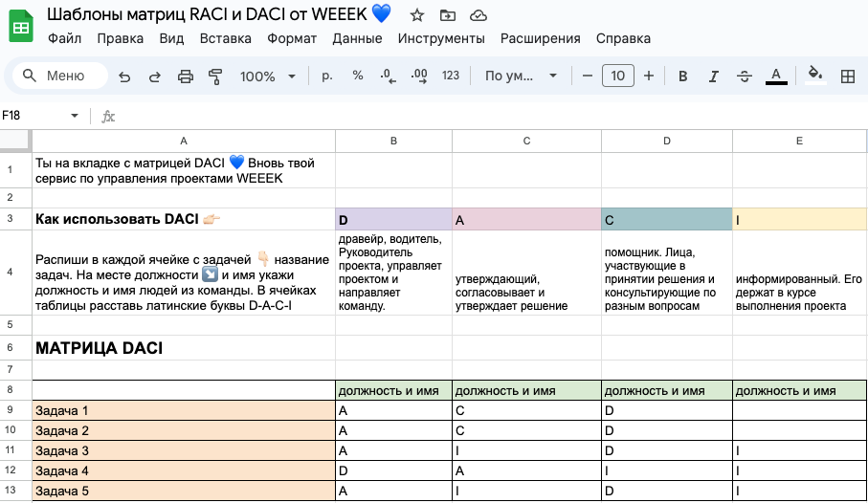Select column A header
The height and width of the screenshot is (503, 868).
(x=183, y=142)
